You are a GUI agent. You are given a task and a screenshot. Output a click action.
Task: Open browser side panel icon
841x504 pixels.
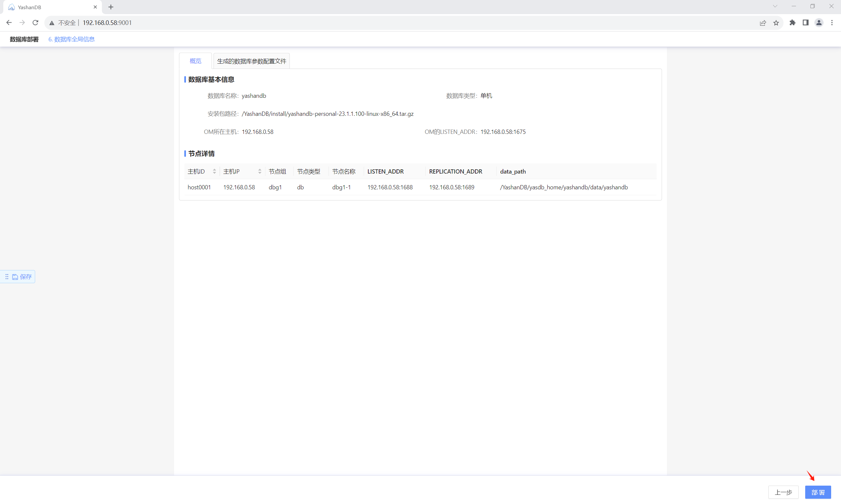coord(806,23)
